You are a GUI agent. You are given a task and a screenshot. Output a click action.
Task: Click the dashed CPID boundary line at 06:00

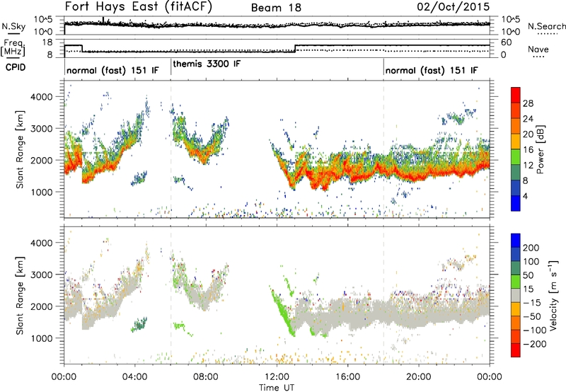(x=171, y=149)
